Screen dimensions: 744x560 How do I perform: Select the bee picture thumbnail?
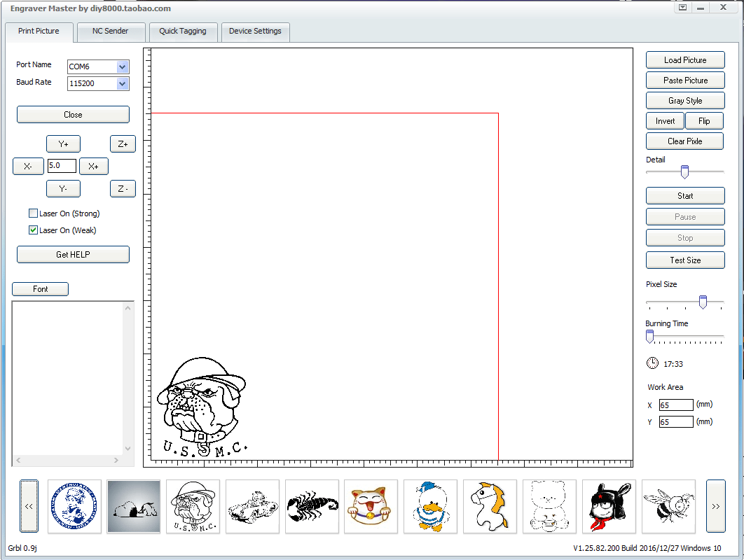click(668, 506)
